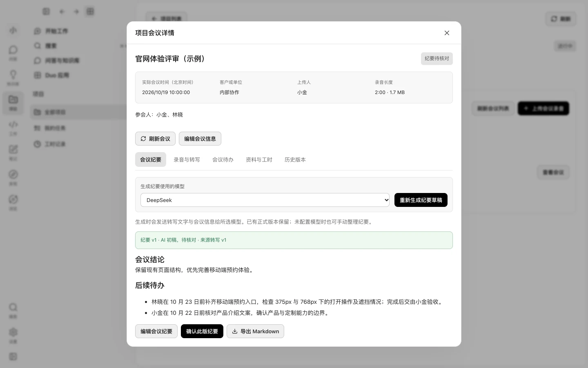Open 问答与知识库 in the background sidebar
The height and width of the screenshot is (368, 588).
(62, 61)
